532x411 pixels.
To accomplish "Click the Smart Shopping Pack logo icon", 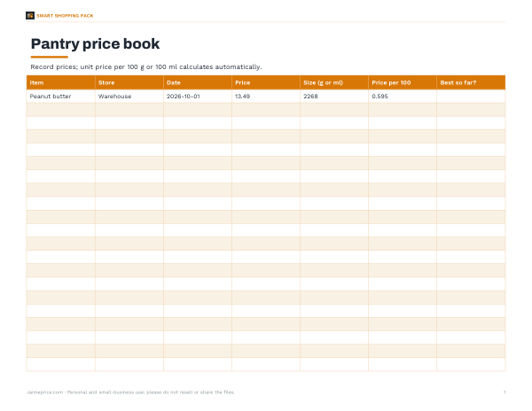I will click(x=30, y=16).
